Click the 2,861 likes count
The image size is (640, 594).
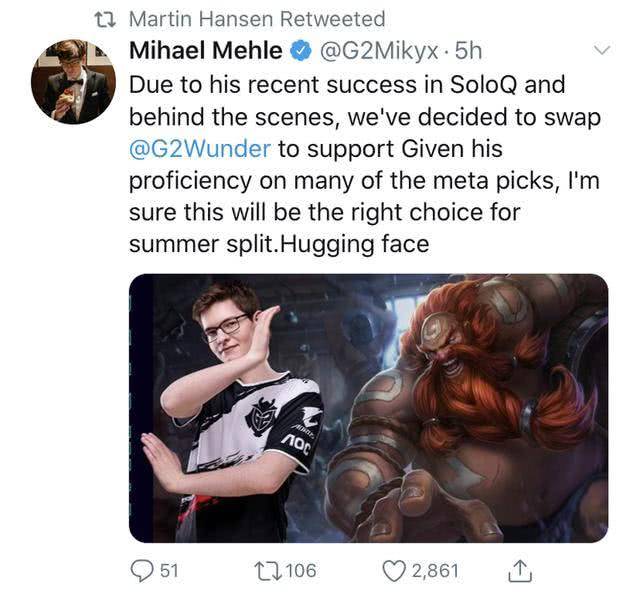click(436, 571)
